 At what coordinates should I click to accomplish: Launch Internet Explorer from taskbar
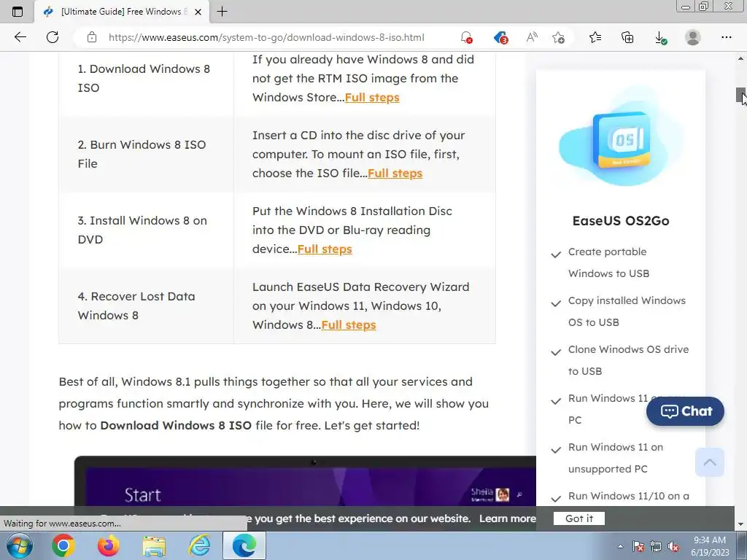point(198,545)
